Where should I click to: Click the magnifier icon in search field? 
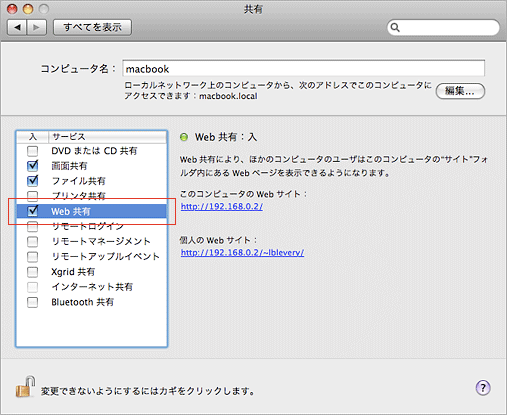pyautogui.click(x=395, y=27)
